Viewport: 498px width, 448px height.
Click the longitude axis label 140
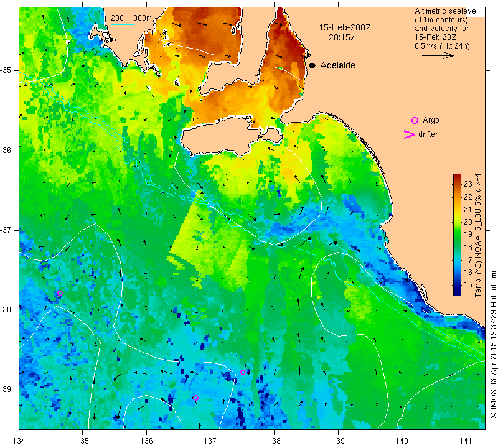coord(402,441)
